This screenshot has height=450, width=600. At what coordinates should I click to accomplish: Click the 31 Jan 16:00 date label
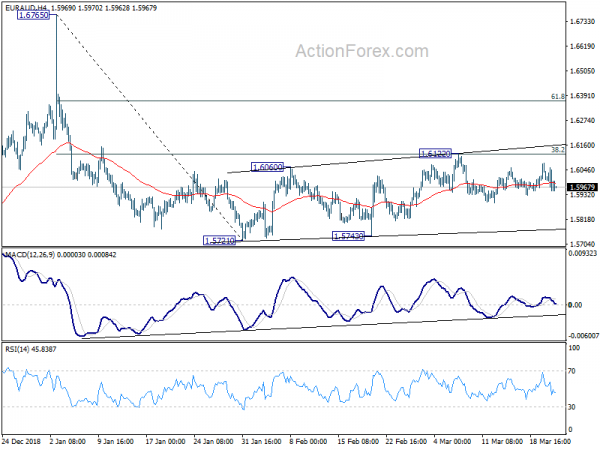[x=261, y=441]
